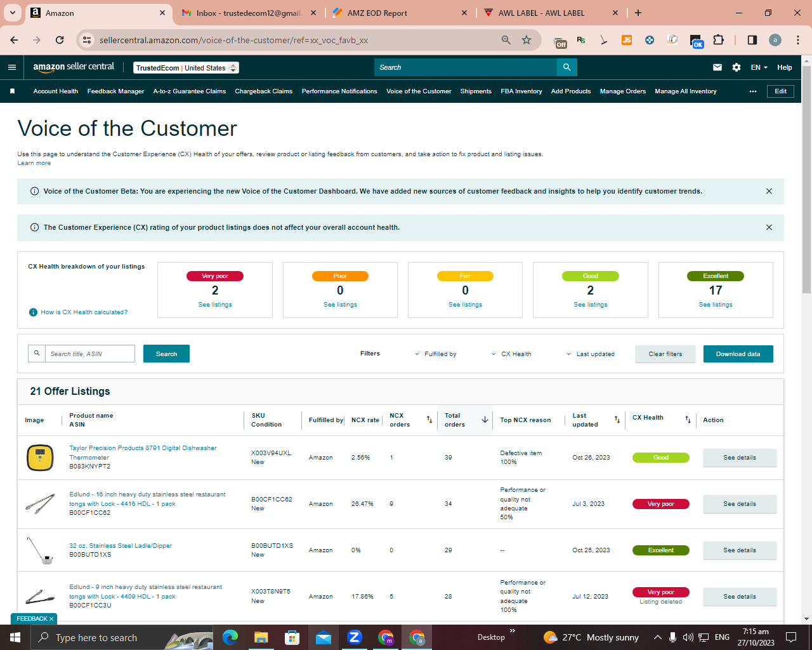Open the Mail app from the taskbar
This screenshot has width=812, height=650.
pos(323,637)
